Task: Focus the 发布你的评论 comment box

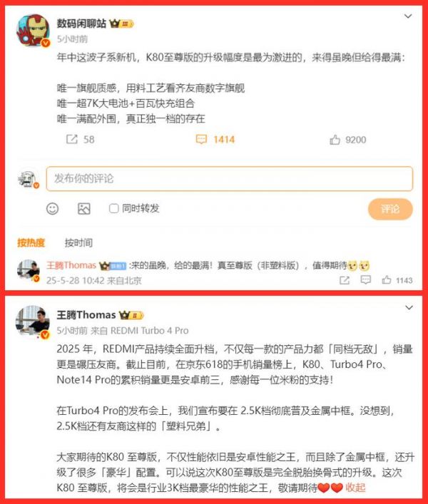Action: pos(229,178)
